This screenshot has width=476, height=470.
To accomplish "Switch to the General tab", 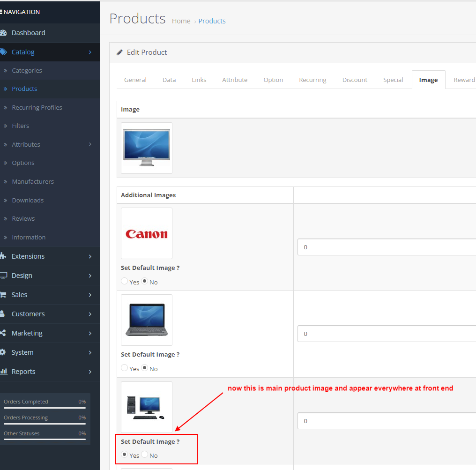I will click(x=135, y=80).
